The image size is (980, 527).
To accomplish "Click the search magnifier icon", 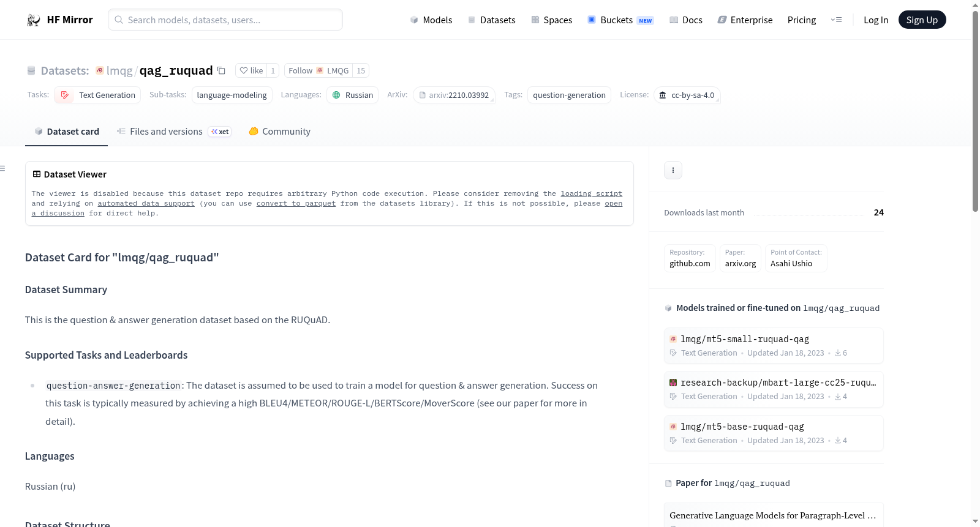I will pos(119,20).
